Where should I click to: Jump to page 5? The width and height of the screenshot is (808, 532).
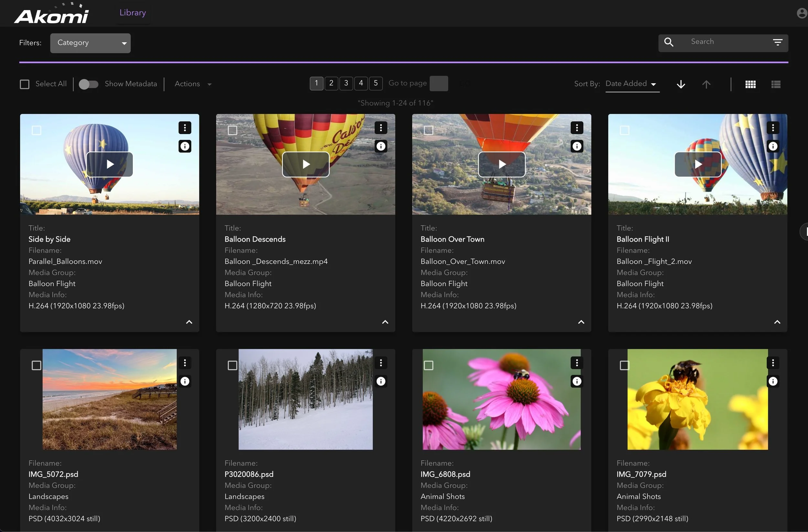pyautogui.click(x=376, y=83)
